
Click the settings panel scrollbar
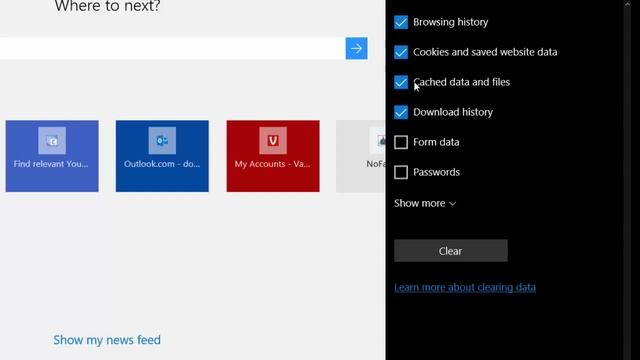tap(627, 180)
